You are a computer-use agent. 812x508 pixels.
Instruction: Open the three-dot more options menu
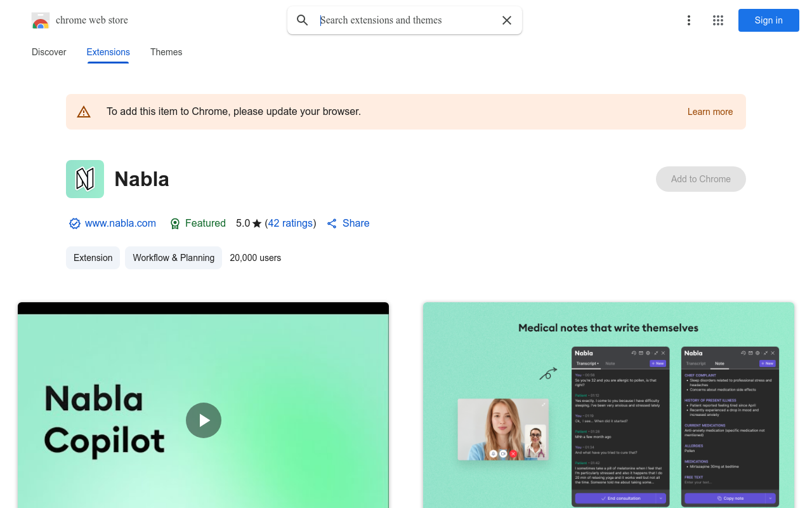688,20
